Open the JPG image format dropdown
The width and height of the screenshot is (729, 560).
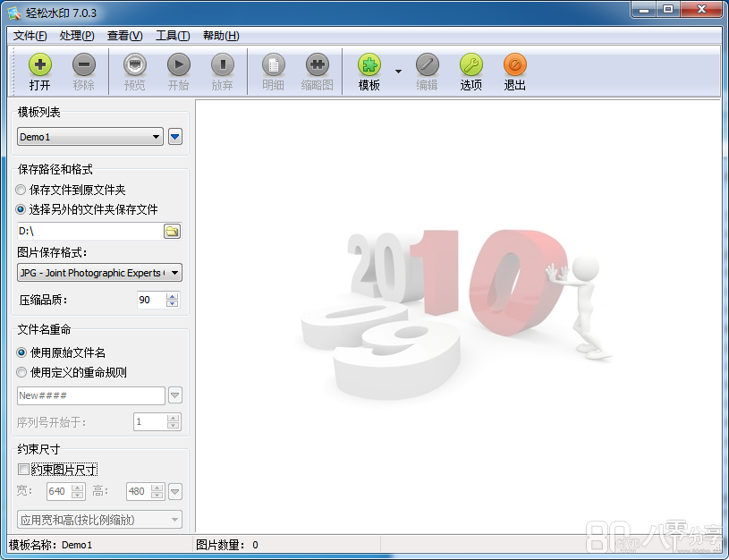[x=99, y=273]
